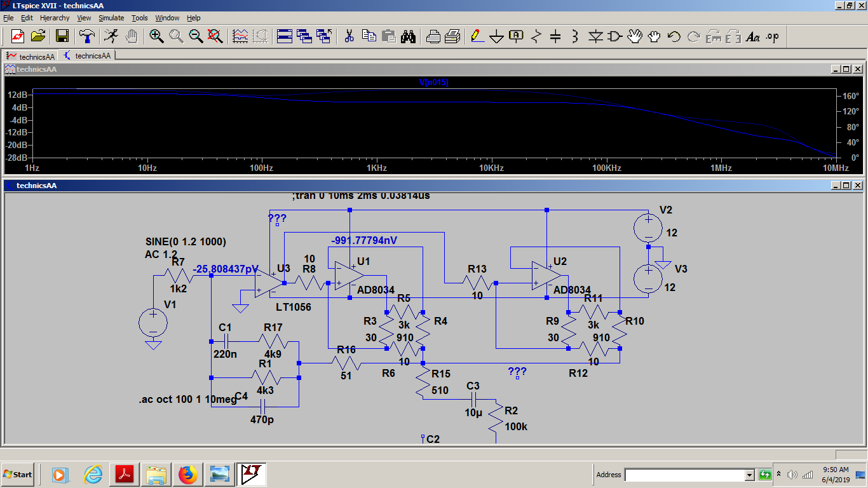Select the Copy tool icon
The height and width of the screenshot is (488, 868).
coord(369,36)
